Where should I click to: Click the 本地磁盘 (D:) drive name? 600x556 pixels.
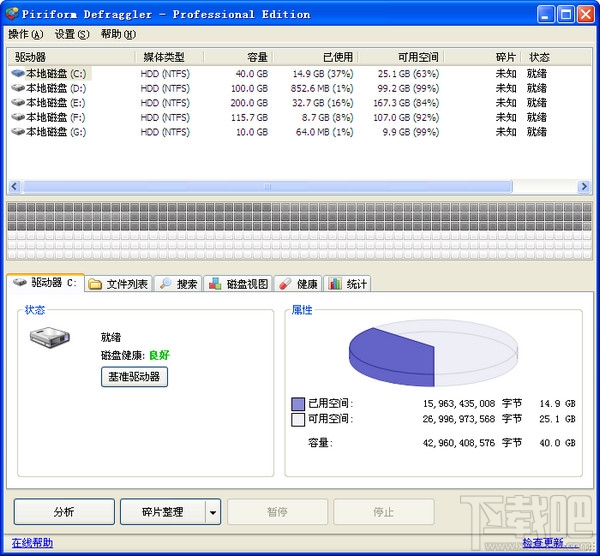point(56,88)
